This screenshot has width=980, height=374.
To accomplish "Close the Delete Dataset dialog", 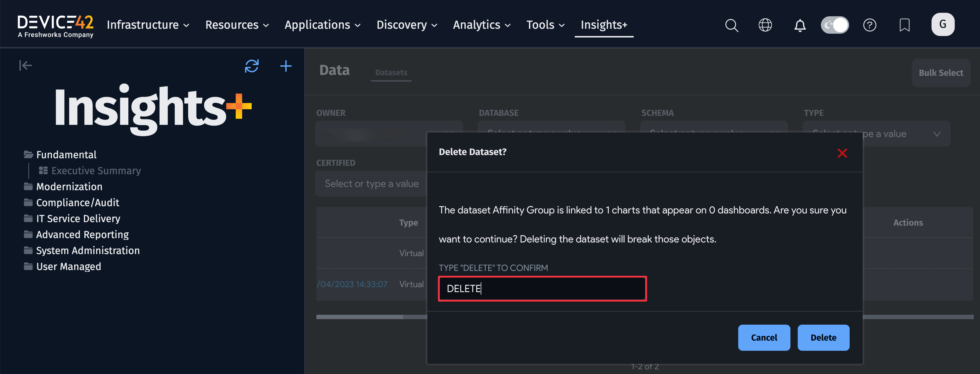I will 842,153.
